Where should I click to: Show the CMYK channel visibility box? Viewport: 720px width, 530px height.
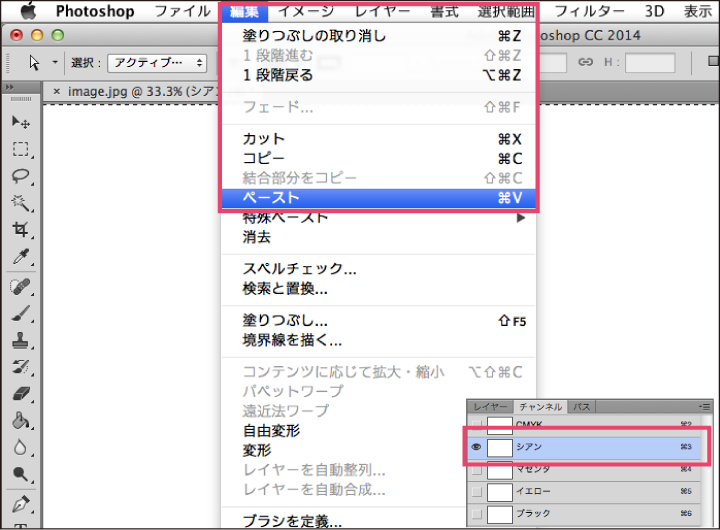pos(477,424)
